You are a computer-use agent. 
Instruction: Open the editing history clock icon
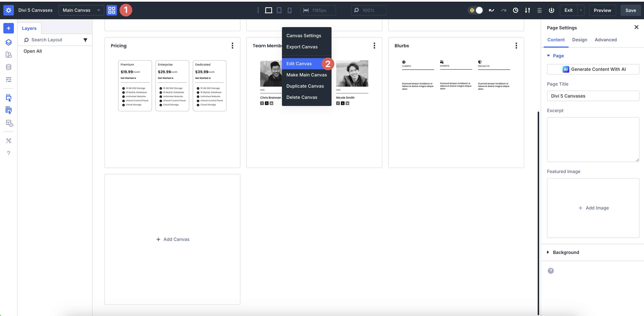point(515,10)
